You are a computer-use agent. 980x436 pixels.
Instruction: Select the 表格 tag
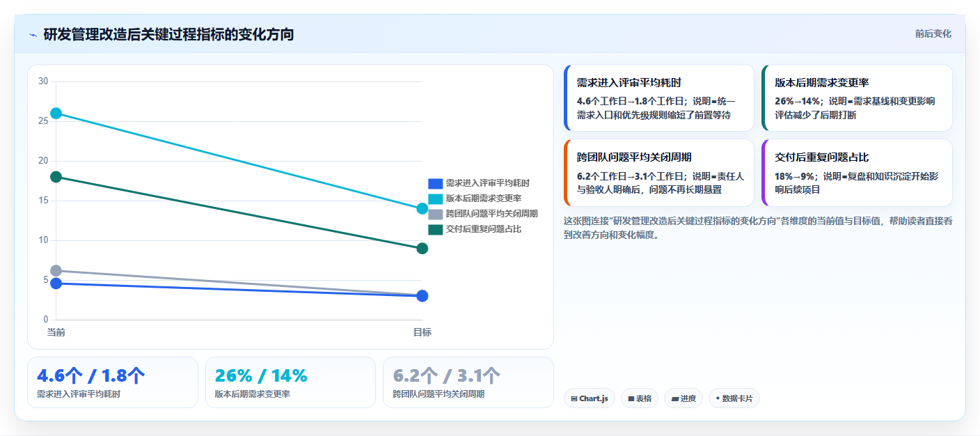[640, 398]
